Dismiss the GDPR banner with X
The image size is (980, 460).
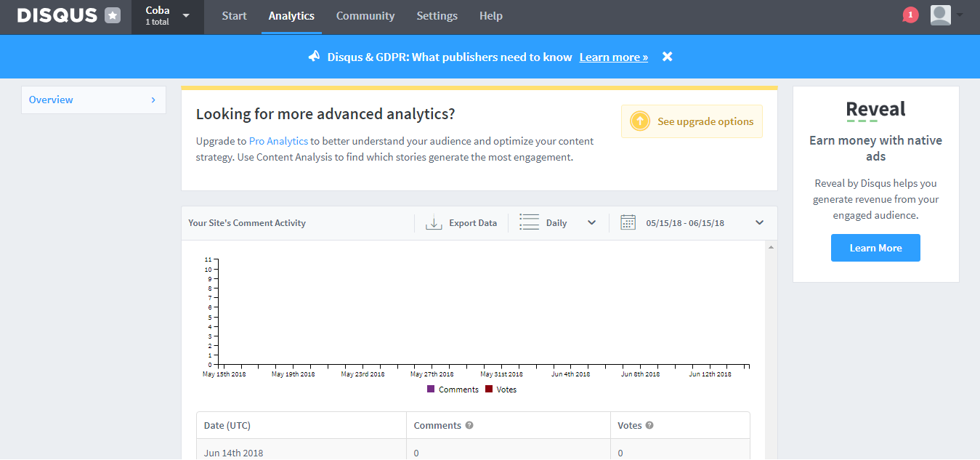668,57
